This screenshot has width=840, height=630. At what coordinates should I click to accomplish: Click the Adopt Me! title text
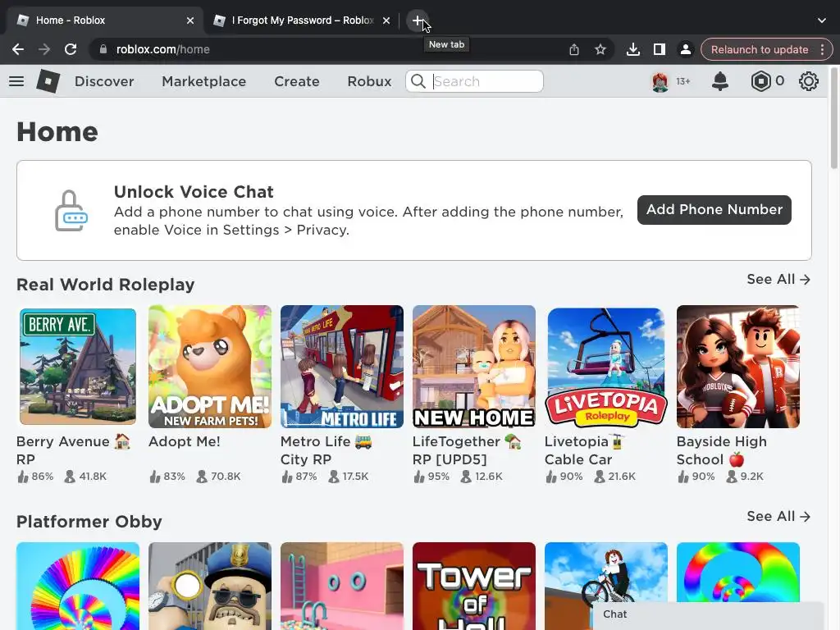pyautogui.click(x=185, y=441)
